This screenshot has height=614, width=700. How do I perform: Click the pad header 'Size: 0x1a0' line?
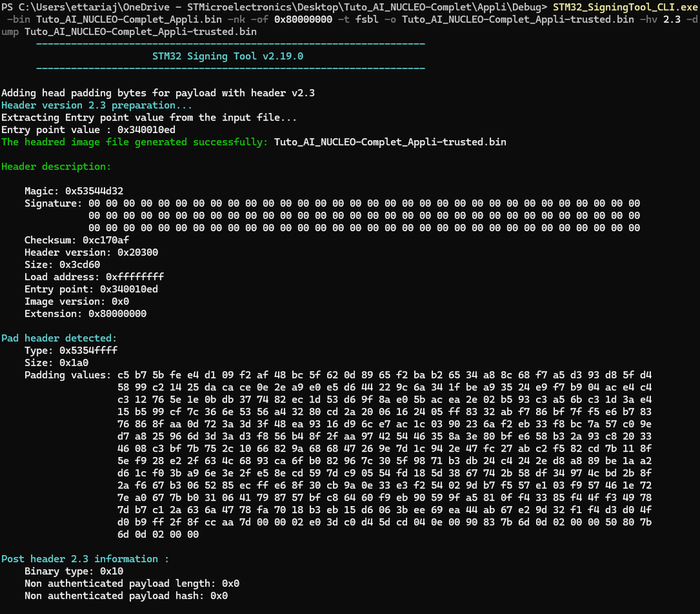56,363
